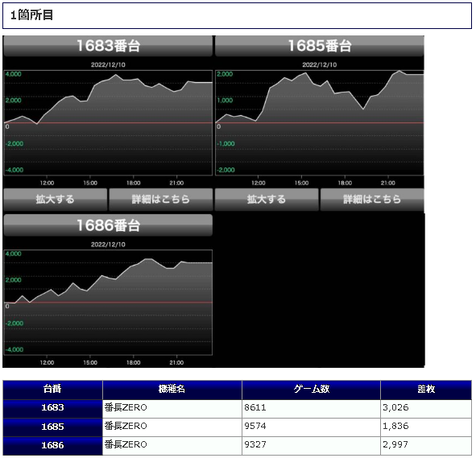Click the 台番 column header
This screenshot has width=476, height=458.
coord(53,390)
